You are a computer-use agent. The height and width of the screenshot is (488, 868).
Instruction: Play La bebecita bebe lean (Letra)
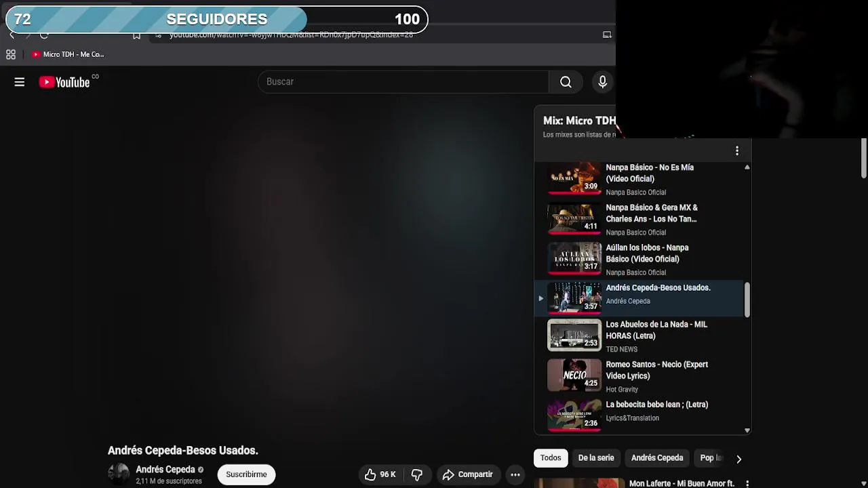click(x=656, y=405)
